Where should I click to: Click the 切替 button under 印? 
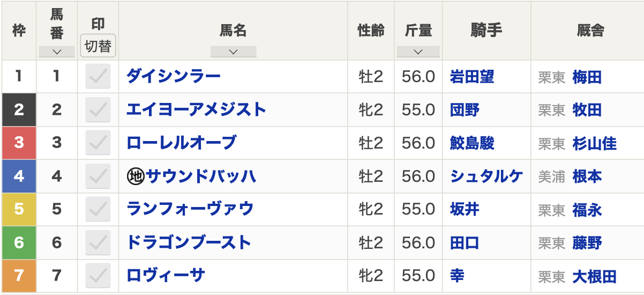[x=98, y=46]
